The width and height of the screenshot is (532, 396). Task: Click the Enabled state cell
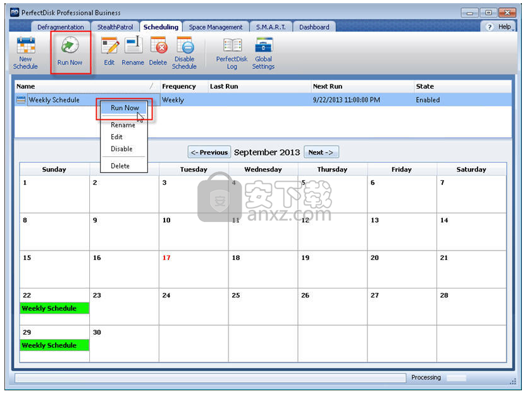point(428,100)
